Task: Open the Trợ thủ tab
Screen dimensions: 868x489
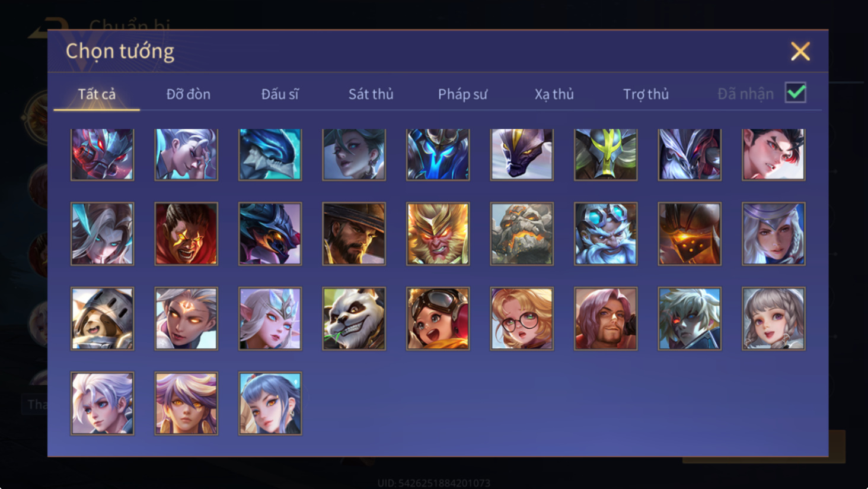Action: tap(646, 94)
